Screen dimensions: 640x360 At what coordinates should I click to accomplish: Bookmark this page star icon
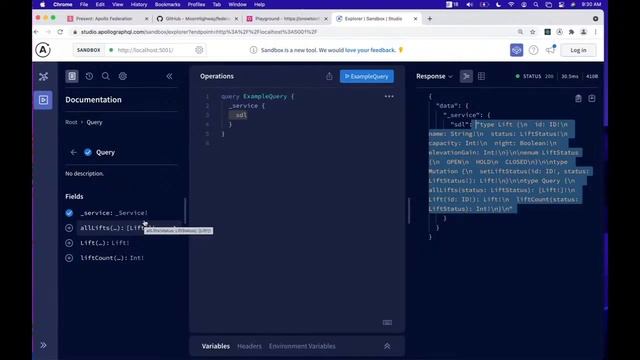tap(532, 32)
